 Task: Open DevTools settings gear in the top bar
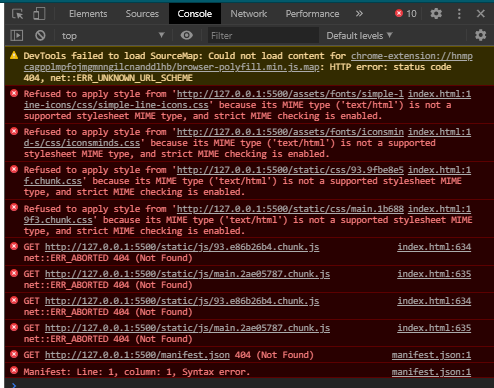[x=436, y=14]
